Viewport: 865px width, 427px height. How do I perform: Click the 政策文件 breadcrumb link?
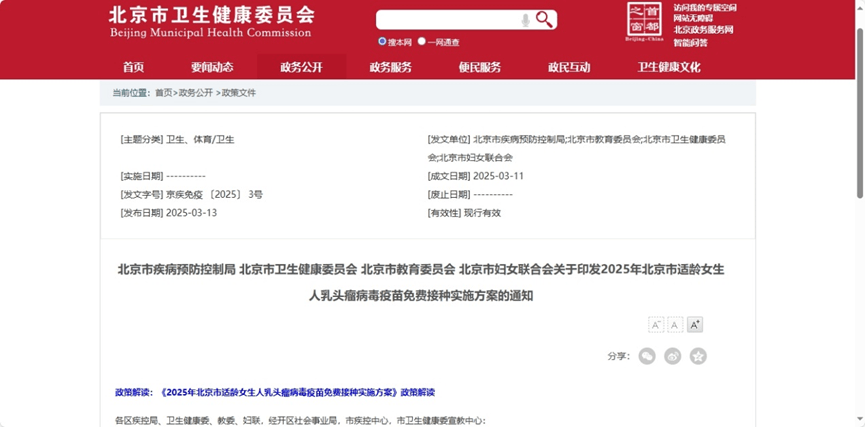239,93
